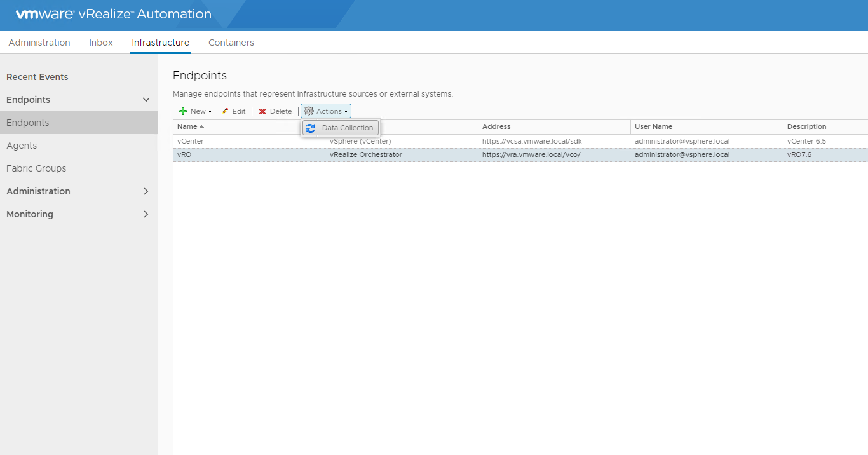Expand the Monitoring sidebar section

pyautogui.click(x=146, y=214)
